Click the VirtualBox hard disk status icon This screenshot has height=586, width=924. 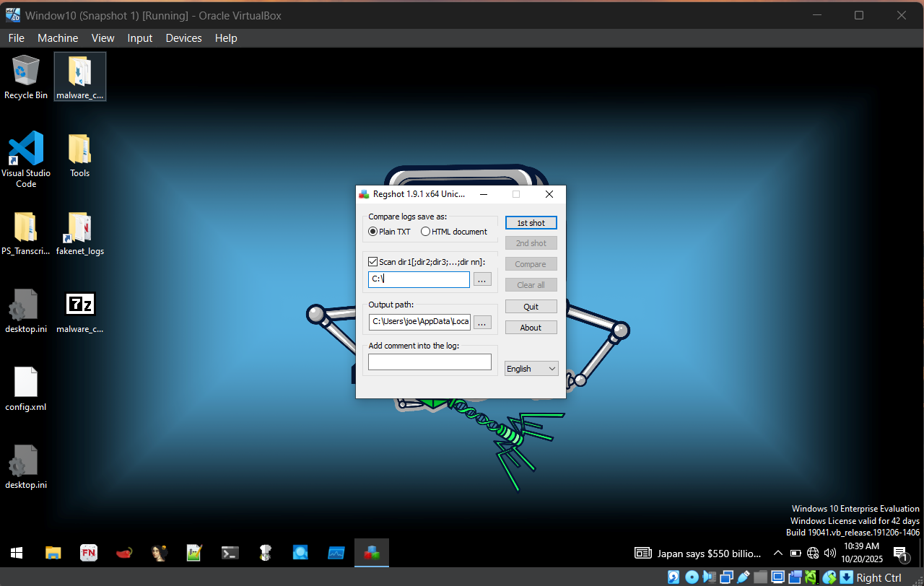click(x=674, y=577)
